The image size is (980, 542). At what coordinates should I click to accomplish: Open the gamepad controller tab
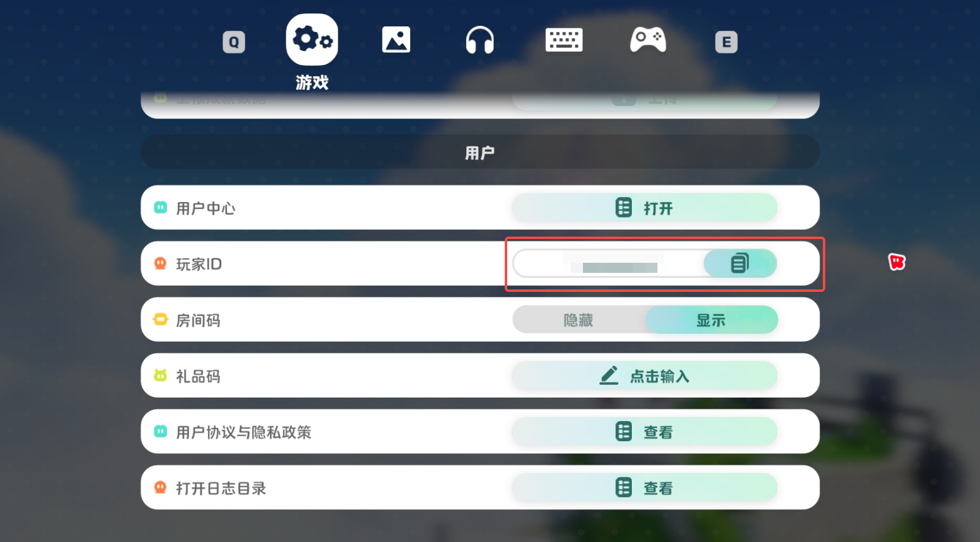pyautogui.click(x=648, y=40)
